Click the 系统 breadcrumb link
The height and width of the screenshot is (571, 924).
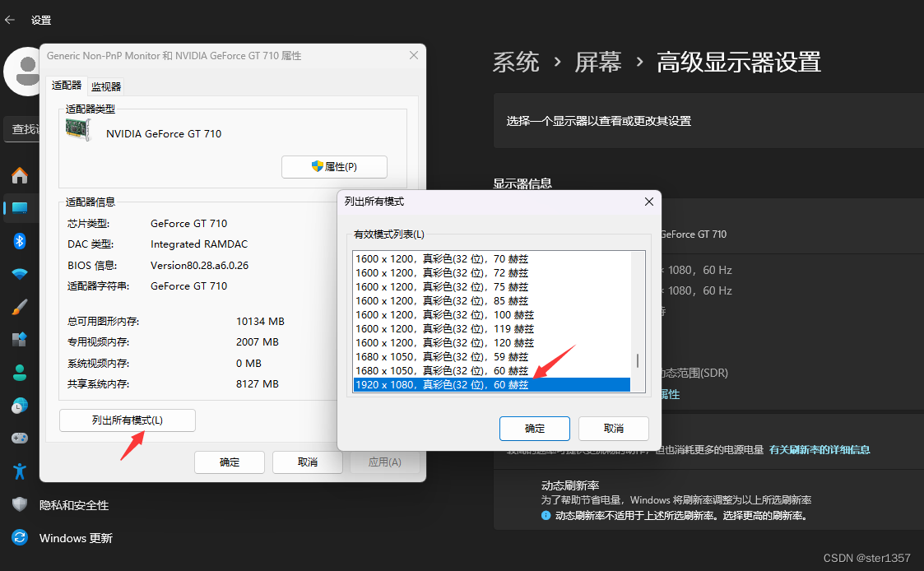coord(516,63)
